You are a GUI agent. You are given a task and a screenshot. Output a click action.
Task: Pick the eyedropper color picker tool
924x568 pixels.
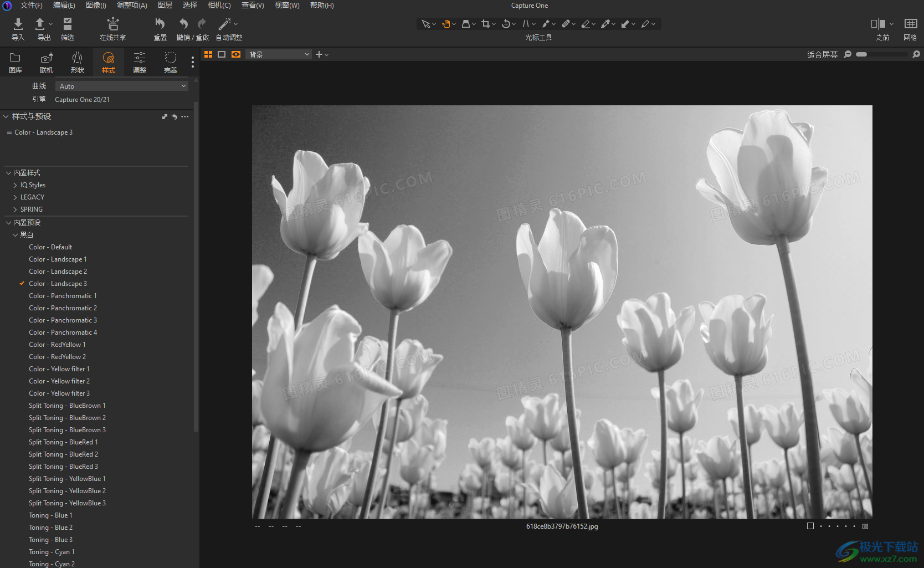[x=605, y=24]
